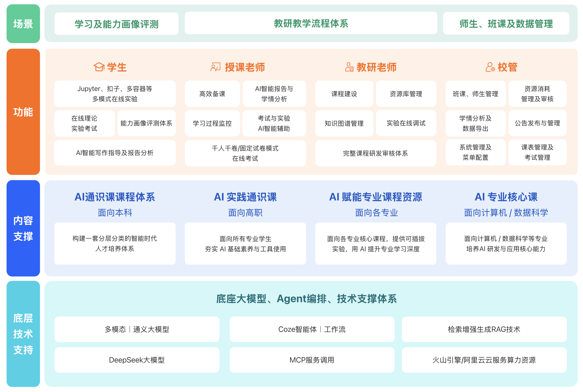The image size is (583, 392).
Task: Select the cyan 底层技术支持 side tab
Action: click(x=23, y=334)
